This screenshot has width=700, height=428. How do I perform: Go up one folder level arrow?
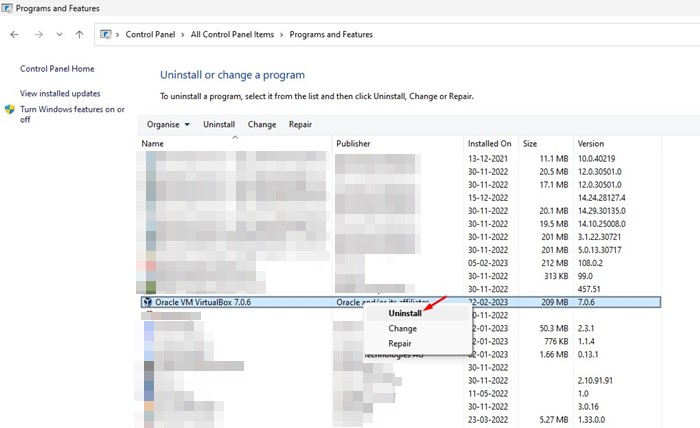click(x=80, y=34)
